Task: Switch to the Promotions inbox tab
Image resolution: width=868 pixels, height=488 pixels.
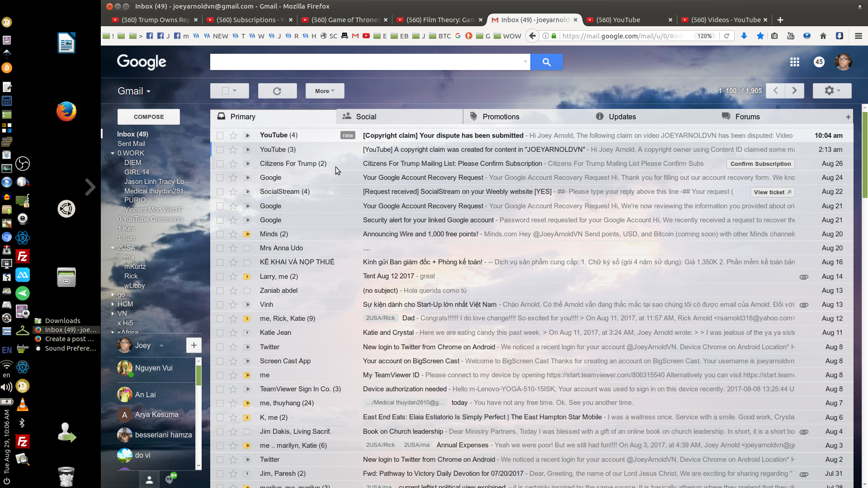Action: click(x=526, y=117)
